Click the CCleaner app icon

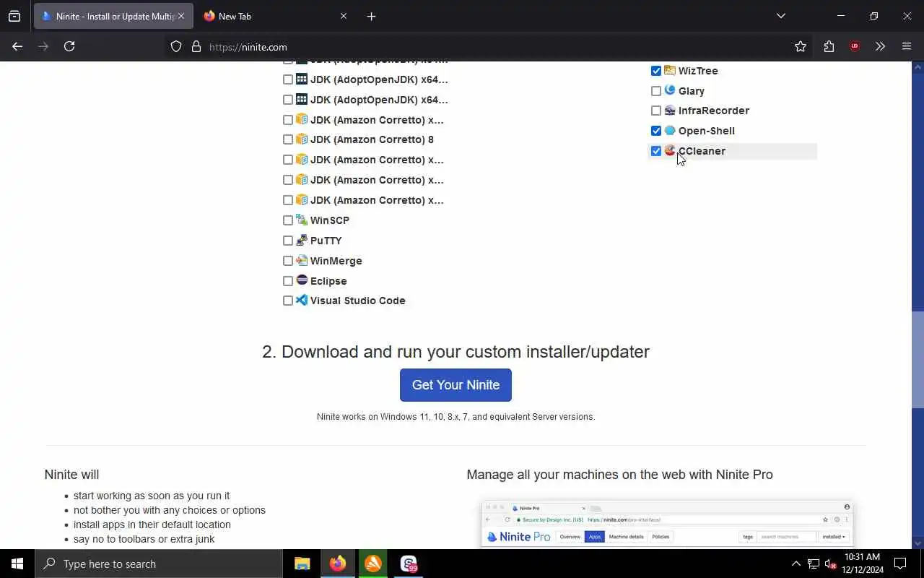[670, 150]
